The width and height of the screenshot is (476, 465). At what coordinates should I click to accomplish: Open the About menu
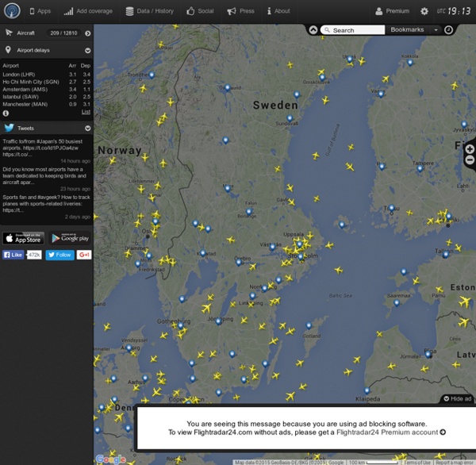click(x=278, y=11)
